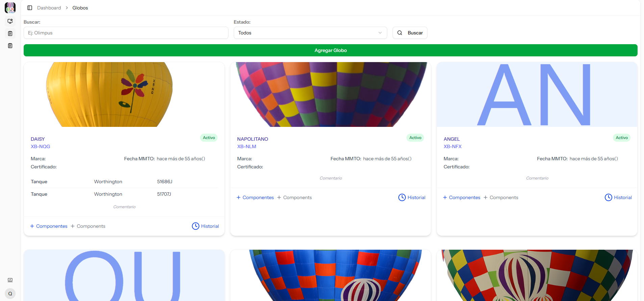Viewport: 644px width, 301px height.
Task: Click gray Components on NAPOLITANO card
Action: point(294,197)
